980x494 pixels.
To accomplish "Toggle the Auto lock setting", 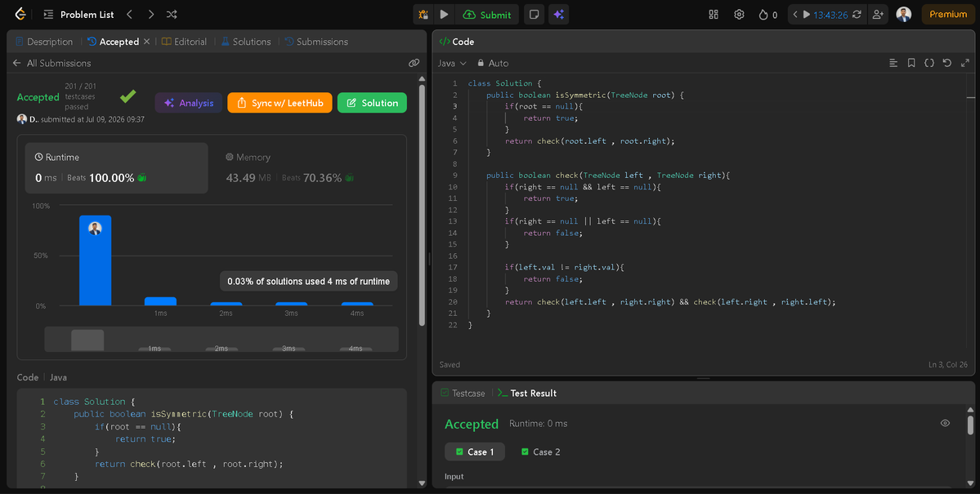I will click(x=493, y=63).
